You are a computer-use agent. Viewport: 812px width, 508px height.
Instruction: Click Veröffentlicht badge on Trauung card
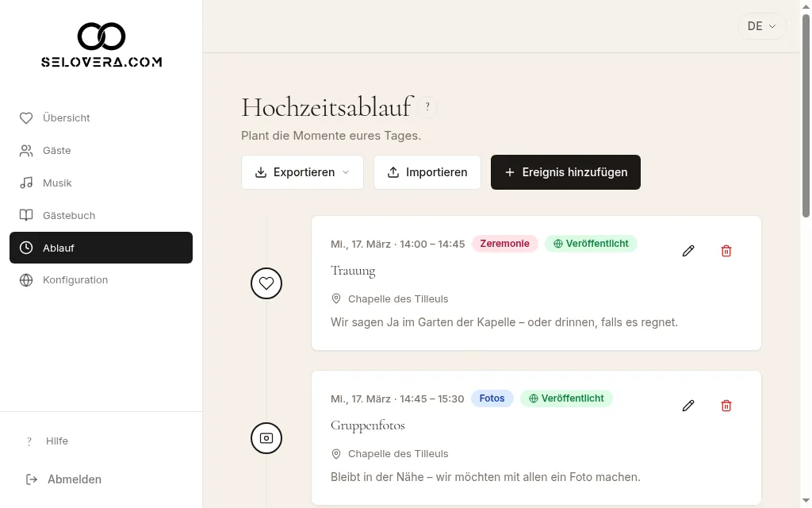(x=591, y=244)
